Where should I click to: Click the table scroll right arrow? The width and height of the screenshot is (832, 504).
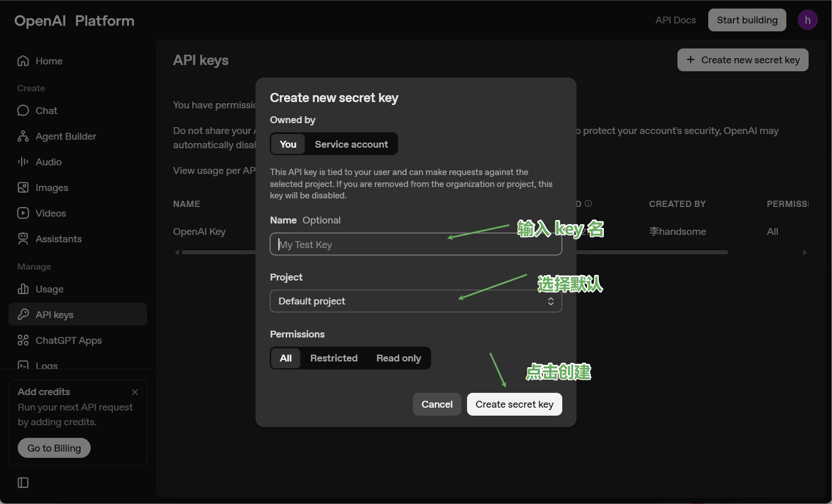[x=805, y=253]
